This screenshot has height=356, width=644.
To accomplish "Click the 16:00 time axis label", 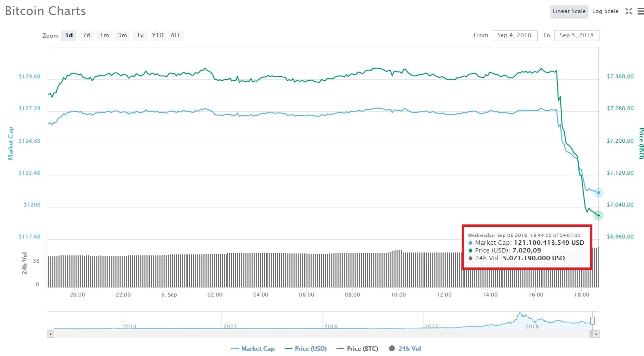I will (536, 295).
